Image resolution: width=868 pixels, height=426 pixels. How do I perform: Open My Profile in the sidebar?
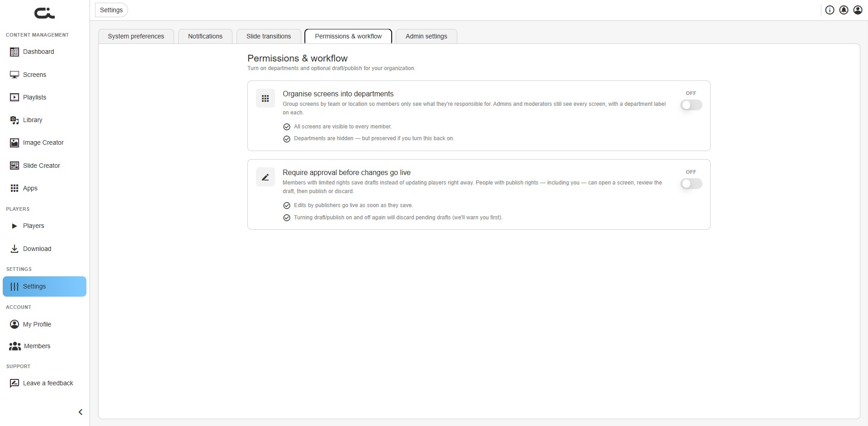[44, 324]
